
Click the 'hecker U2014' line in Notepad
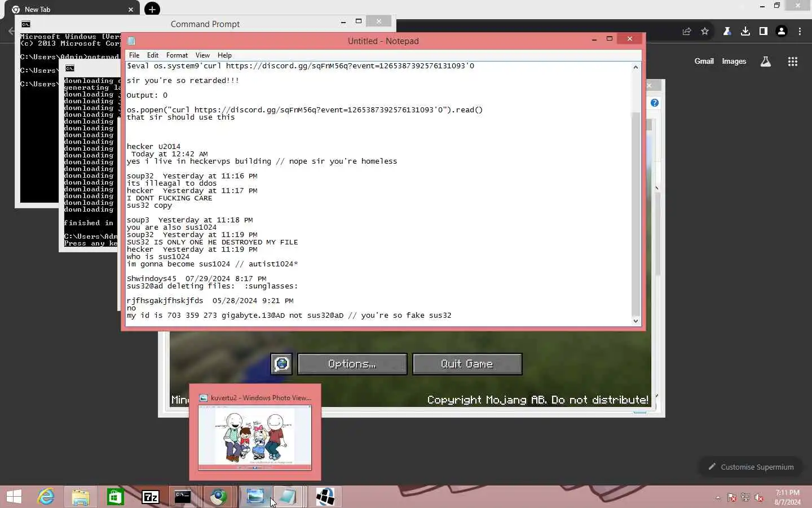[153, 146]
